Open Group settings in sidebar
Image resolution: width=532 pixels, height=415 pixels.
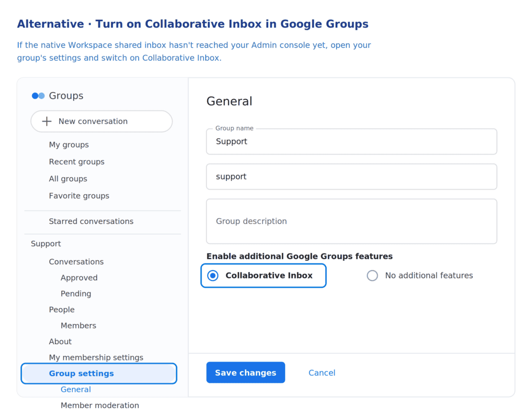pyautogui.click(x=99, y=373)
